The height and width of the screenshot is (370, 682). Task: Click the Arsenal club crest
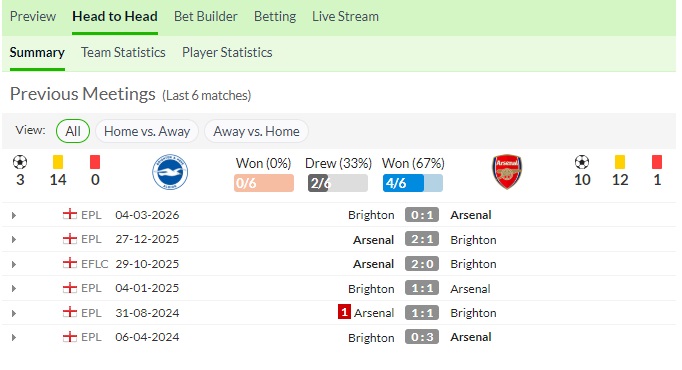click(507, 172)
